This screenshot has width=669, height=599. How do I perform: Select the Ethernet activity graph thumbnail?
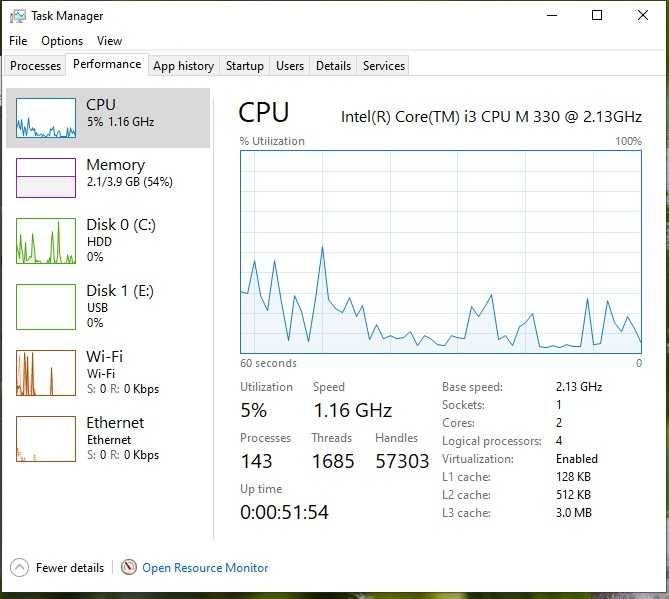[46, 439]
